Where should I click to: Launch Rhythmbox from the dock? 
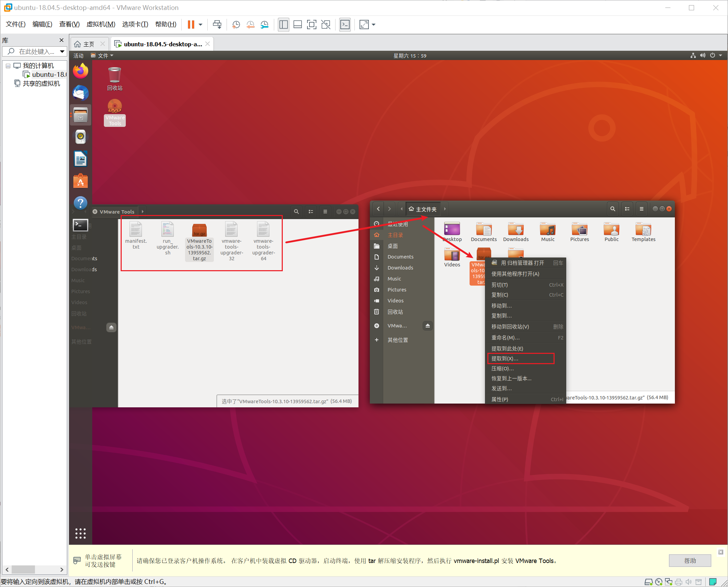(x=81, y=137)
